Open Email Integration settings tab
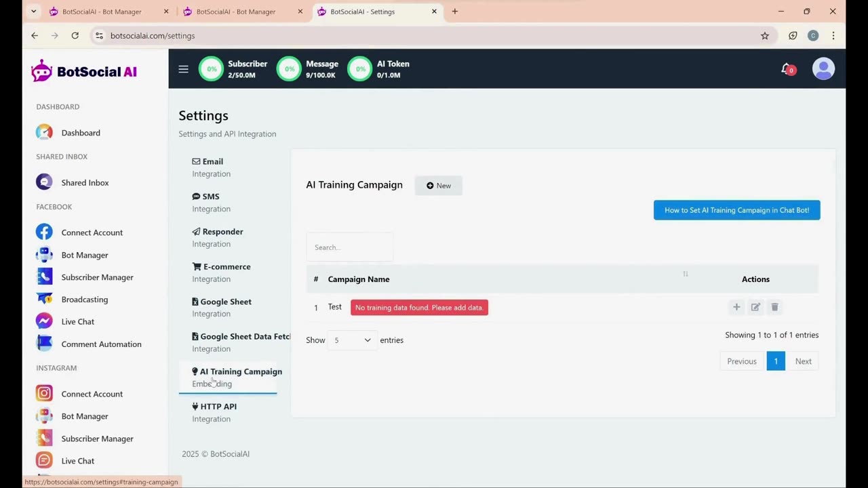This screenshot has width=868, height=488. [228, 167]
